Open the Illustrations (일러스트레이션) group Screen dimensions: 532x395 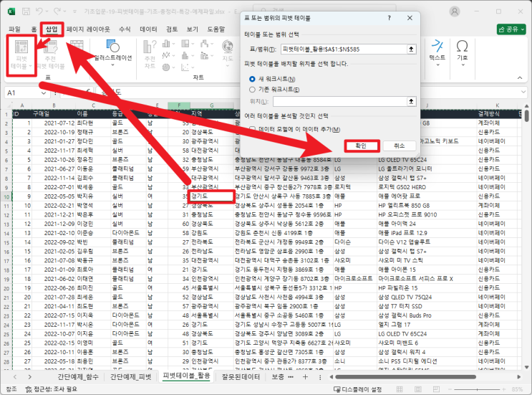pos(113,54)
